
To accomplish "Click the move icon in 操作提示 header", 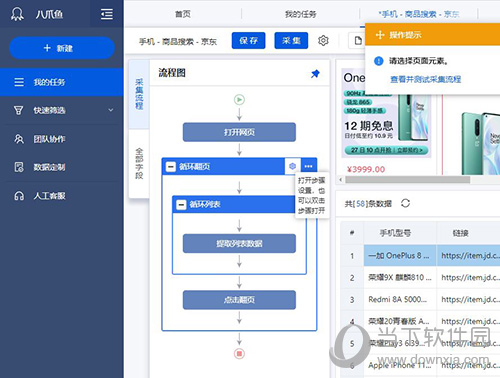I will tap(380, 35).
